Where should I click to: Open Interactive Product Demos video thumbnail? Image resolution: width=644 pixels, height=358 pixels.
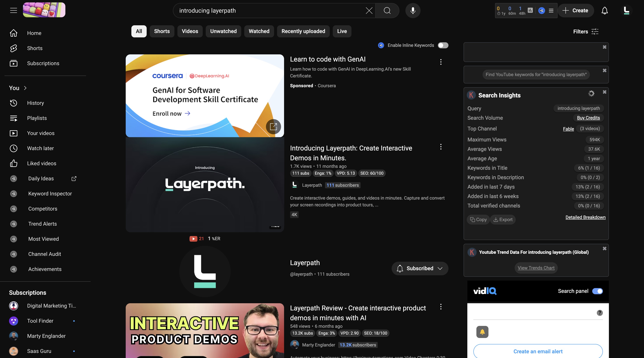[205, 331]
